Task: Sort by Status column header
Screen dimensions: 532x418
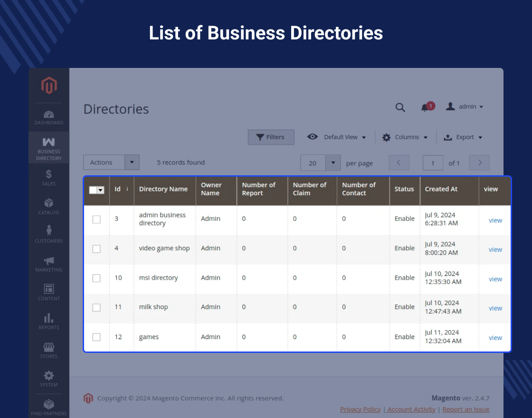Action: pos(405,190)
